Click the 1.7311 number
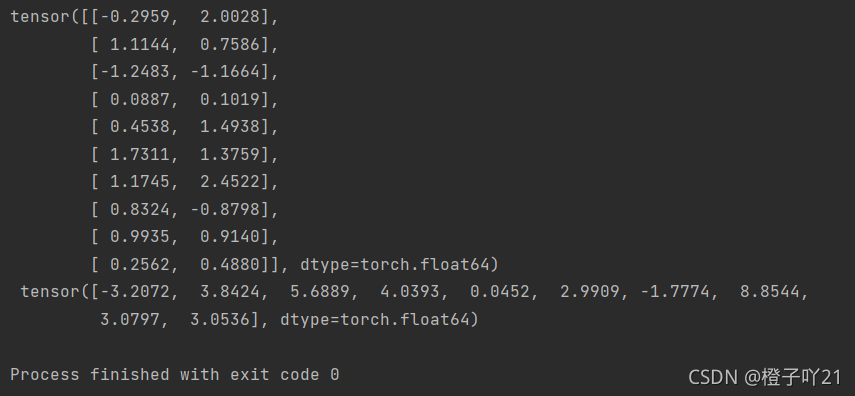 pyautogui.click(x=140, y=154)
